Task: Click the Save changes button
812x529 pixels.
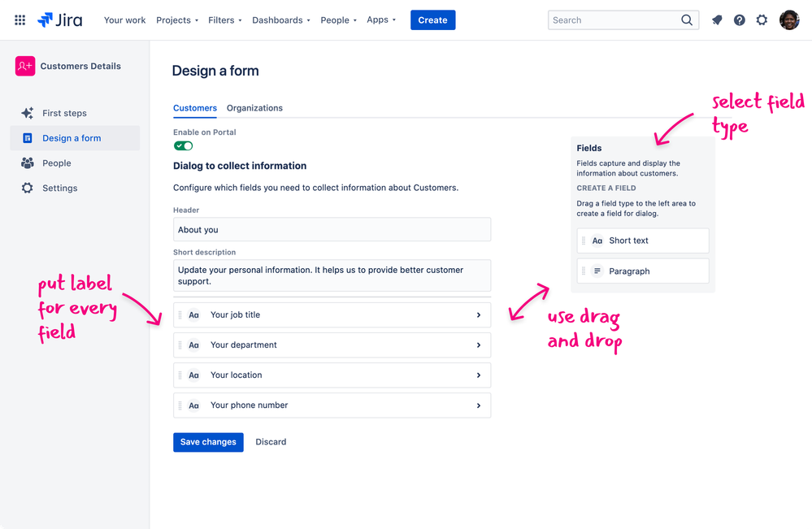Action: (x=208, y=441)
